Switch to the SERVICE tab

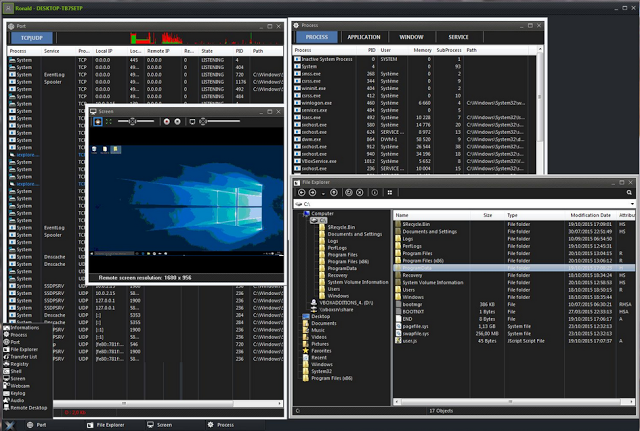459,36
